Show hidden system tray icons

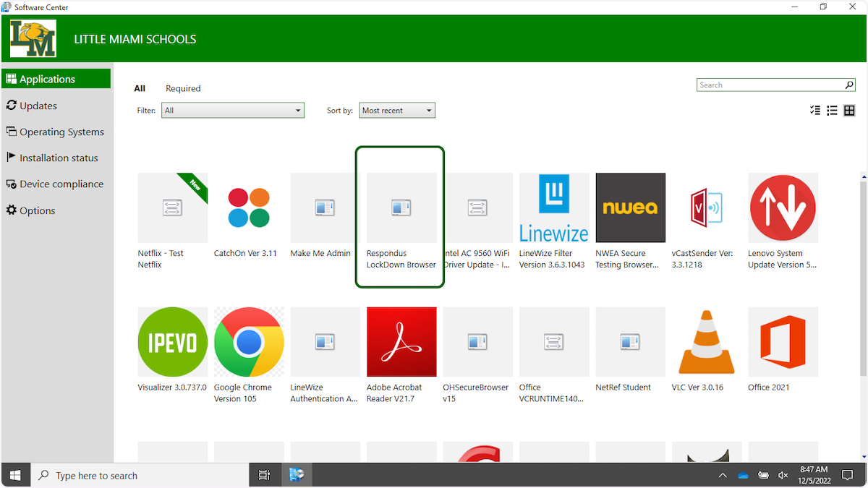[723, 475]
